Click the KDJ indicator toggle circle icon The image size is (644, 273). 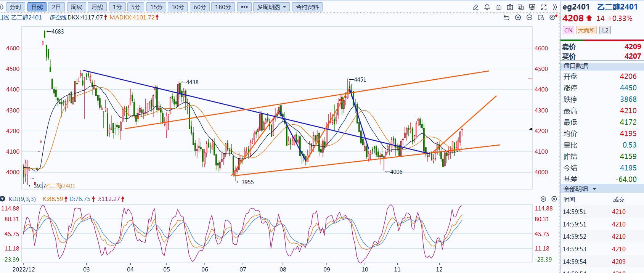click(x=3, y=199)
